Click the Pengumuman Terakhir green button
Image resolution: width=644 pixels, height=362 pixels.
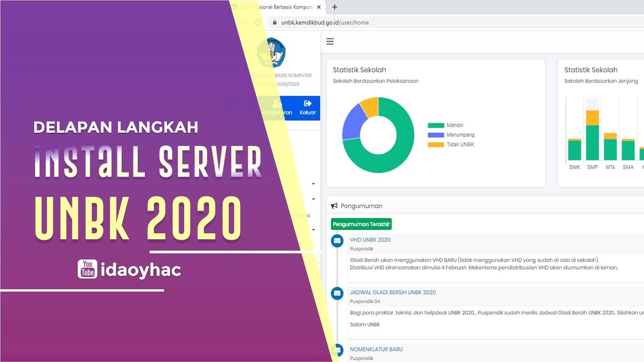tap(361, 224)
